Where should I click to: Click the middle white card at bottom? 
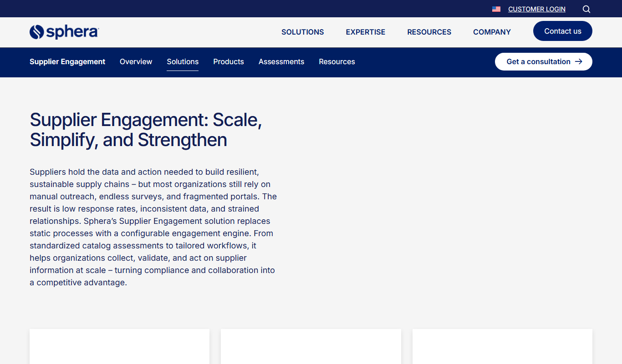[x=311, y=346]
